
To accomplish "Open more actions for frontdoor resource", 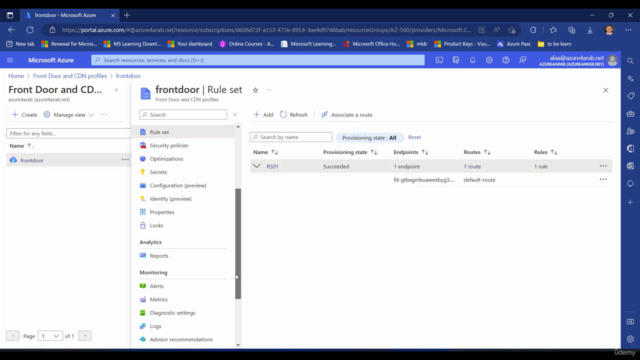I will click(x=125, y=160).
